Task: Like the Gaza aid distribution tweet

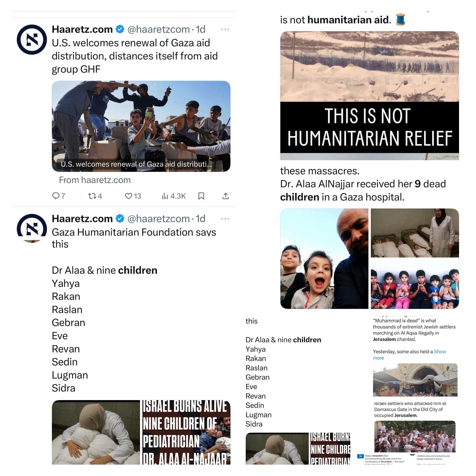Action: [x=133, y=196]
